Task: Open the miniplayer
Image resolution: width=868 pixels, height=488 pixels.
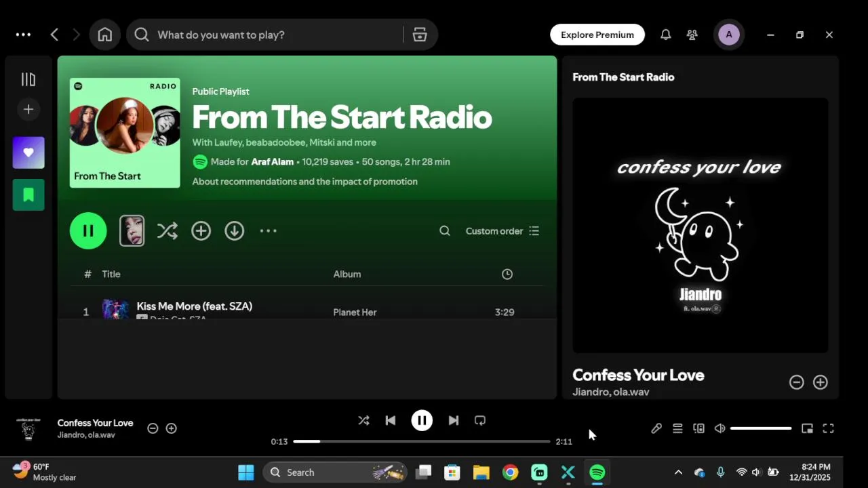Action: pos(807,428)
